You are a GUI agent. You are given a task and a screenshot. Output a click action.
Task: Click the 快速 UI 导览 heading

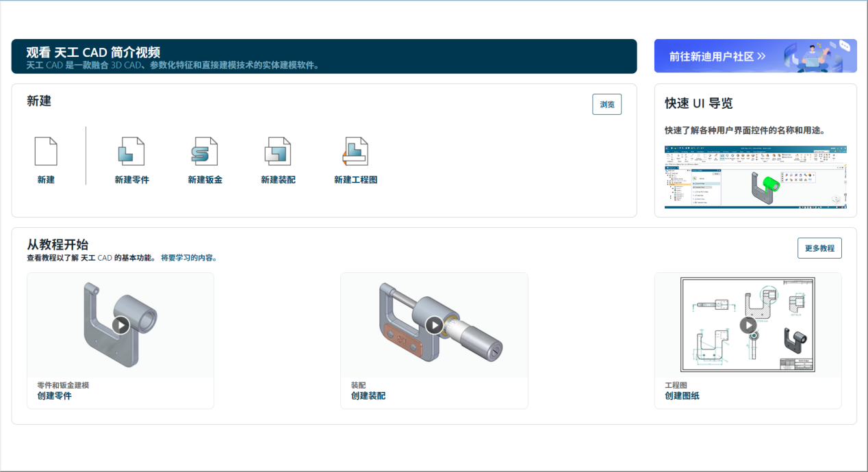(x=699, y=103)
